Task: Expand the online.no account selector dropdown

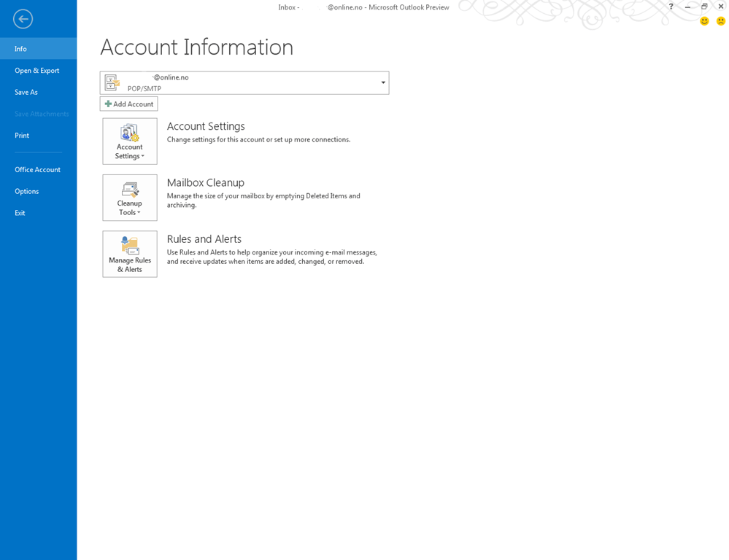Action: pyautogui.click(x=383, y=82)
